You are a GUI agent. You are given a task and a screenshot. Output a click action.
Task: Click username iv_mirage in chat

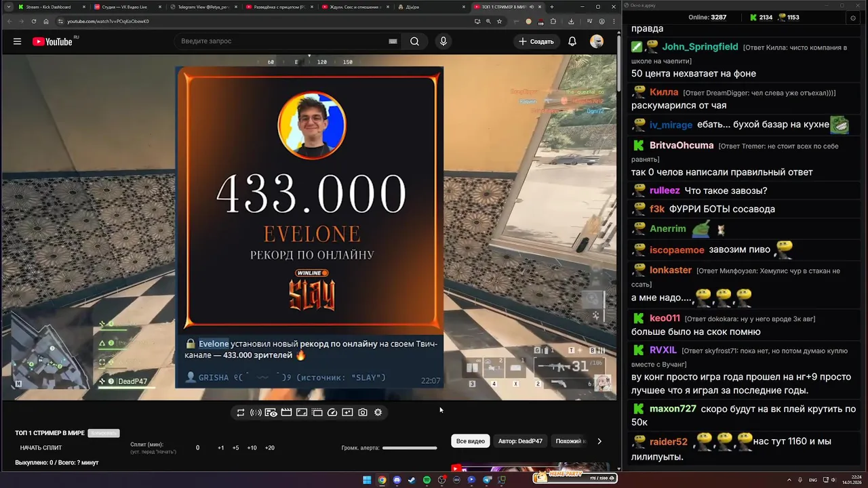click(671, 125)
